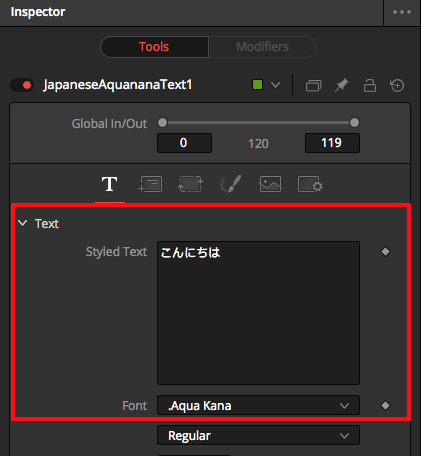Lock the tool with the padlock icon
Screen dimensions: 421x456
370,85
